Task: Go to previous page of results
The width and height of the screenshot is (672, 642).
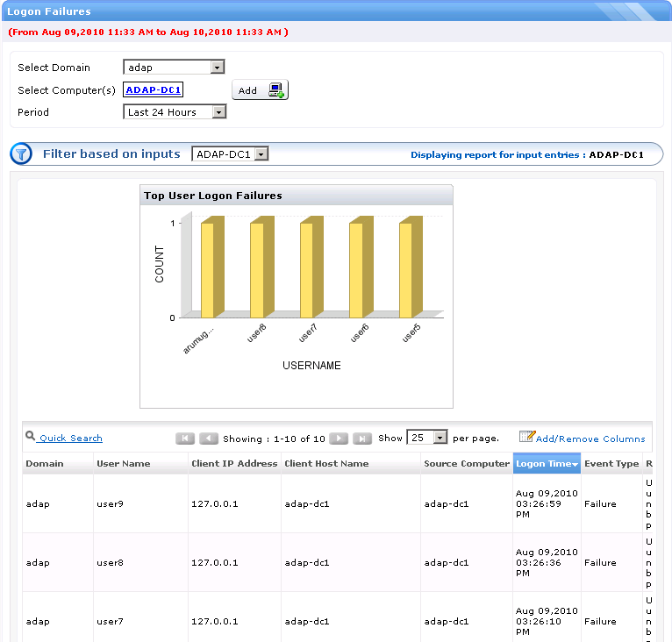Action: (209, 439)
